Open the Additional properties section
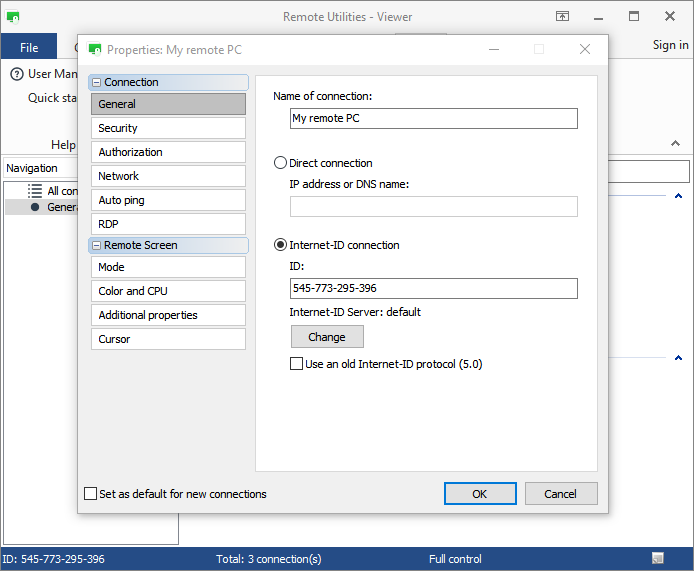Image resolution: width=694 pixels, height=571 pixels. [x=168, y=315]
